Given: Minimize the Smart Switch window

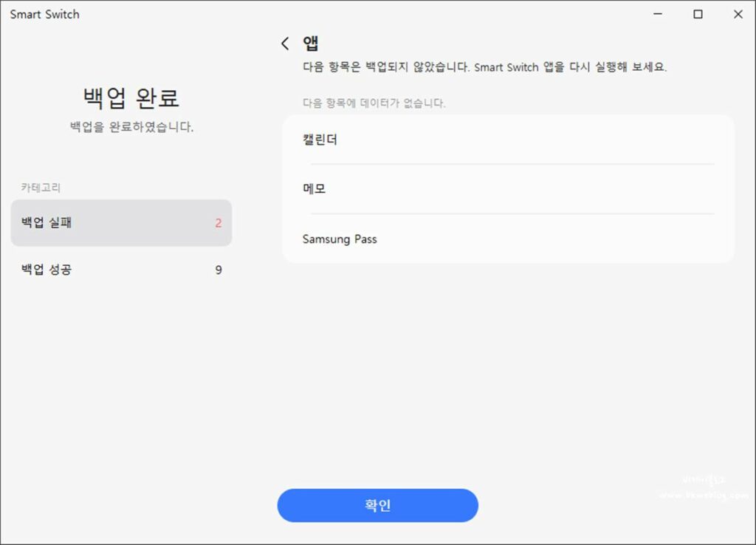Looking at the screenshot, I should [x=658, y=14].
